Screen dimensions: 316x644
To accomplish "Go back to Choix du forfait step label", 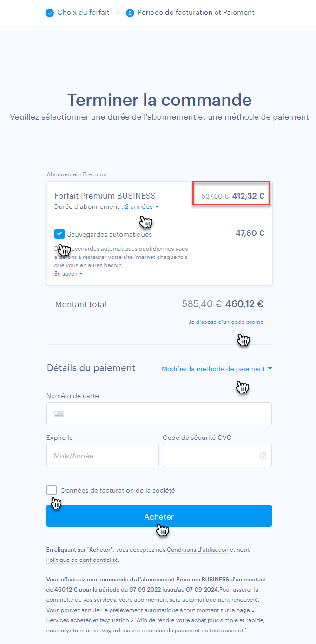I will 83,13.
